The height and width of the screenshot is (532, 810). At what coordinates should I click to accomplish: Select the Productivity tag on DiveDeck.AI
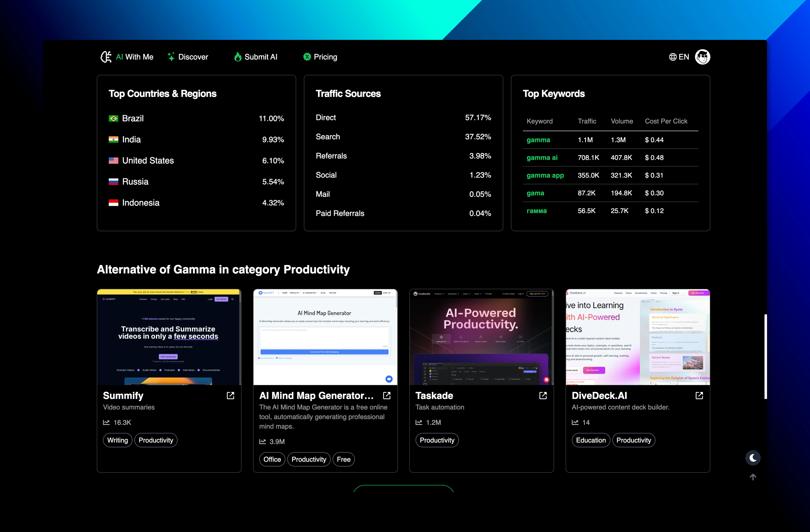[634, 440]
